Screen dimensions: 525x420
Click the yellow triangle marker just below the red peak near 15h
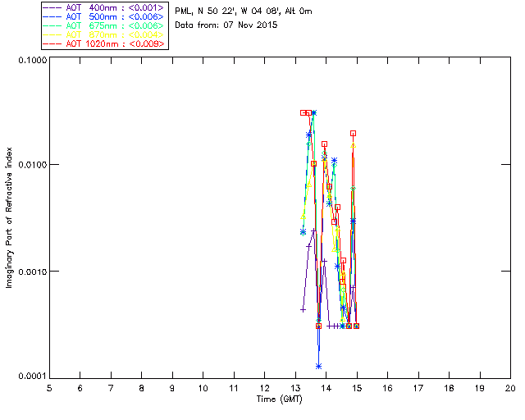pos(354,145)
